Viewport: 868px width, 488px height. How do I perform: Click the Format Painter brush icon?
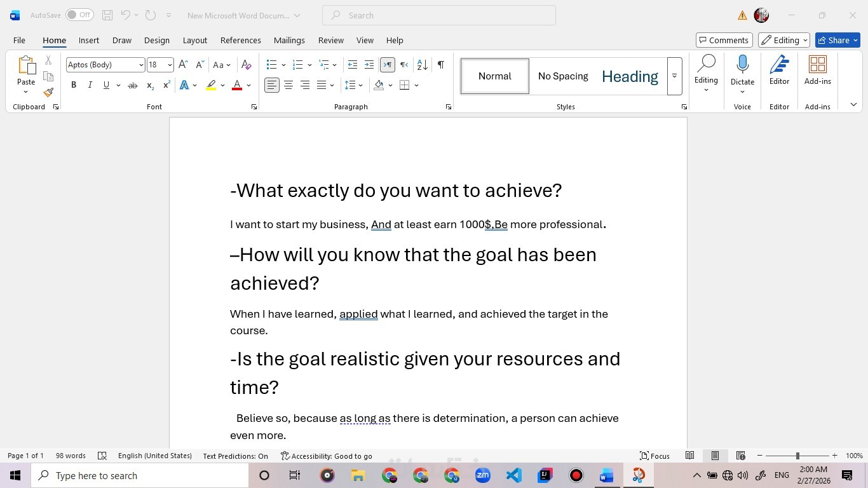48,92
